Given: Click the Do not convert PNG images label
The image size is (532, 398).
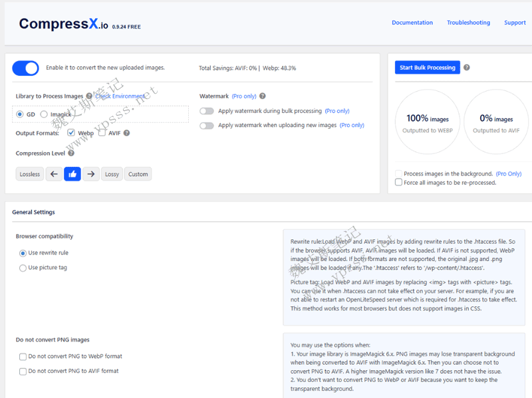Looking at the screenshot, I should (x=53, y=340).
